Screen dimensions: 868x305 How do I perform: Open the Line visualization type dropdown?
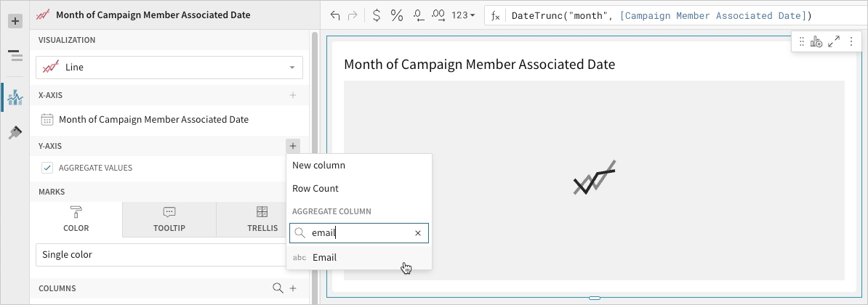169,68
